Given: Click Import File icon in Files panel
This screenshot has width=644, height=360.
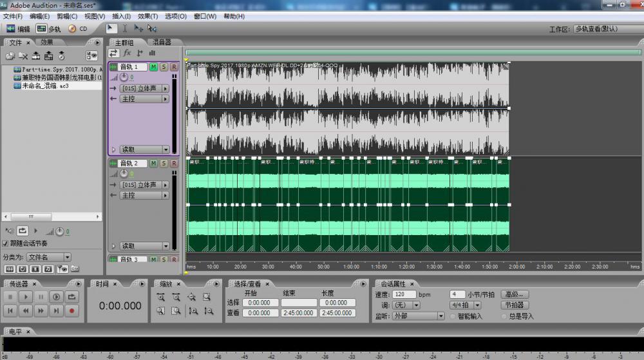Looking at the screenshot, I should (10, 56).
